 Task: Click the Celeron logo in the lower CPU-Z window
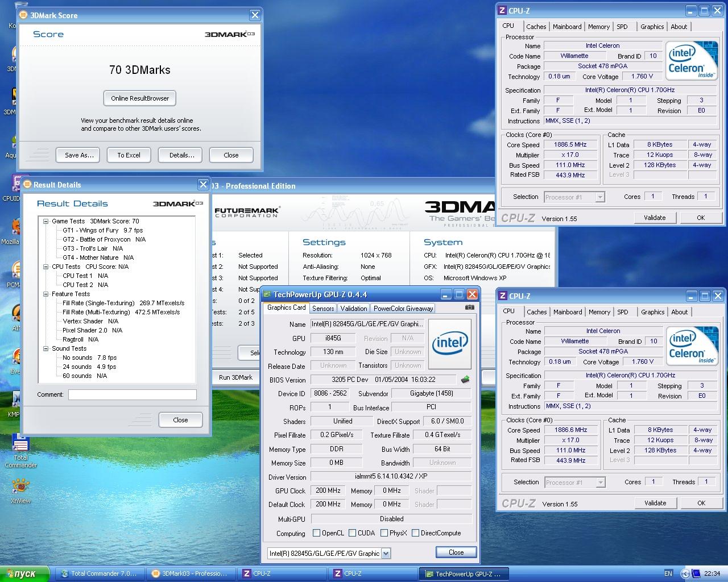point(692,347)
